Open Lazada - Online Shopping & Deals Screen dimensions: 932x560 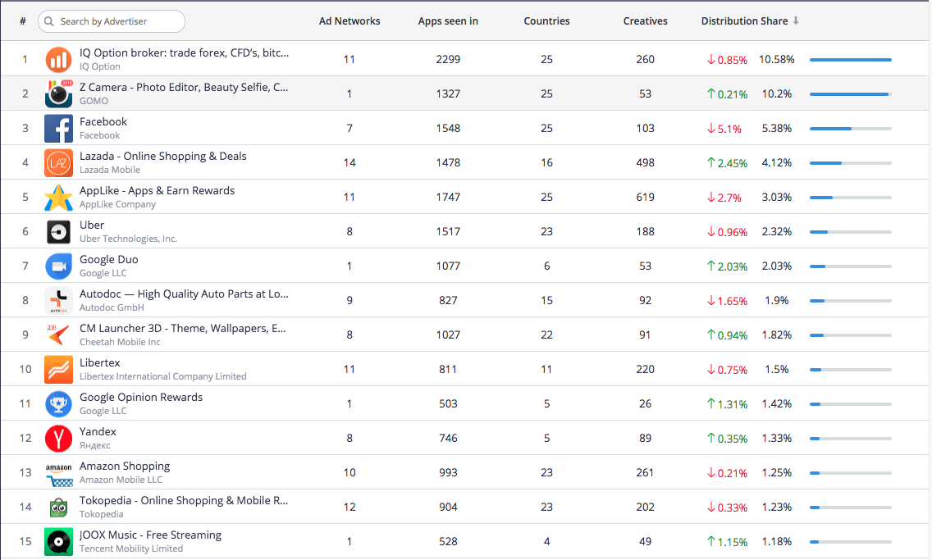tap(163, 156)
